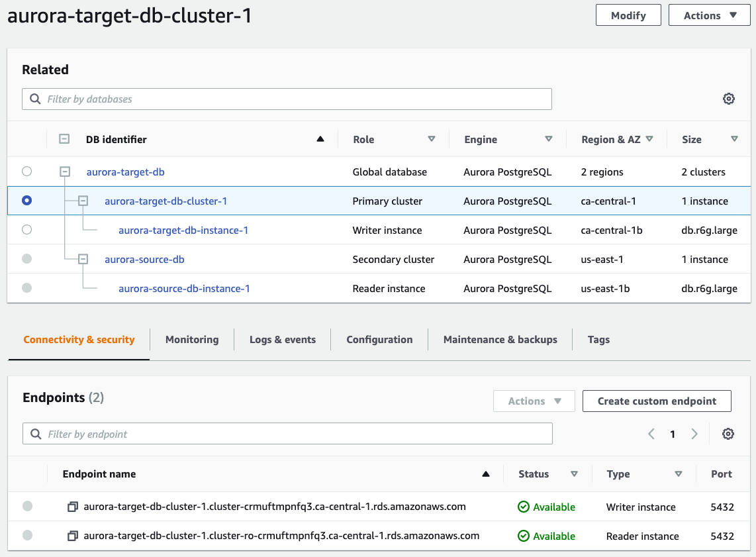Screen dimensions: 756x557
Task: Sort by DB identifier ascending arrow
Action: (x=320, y=139)
